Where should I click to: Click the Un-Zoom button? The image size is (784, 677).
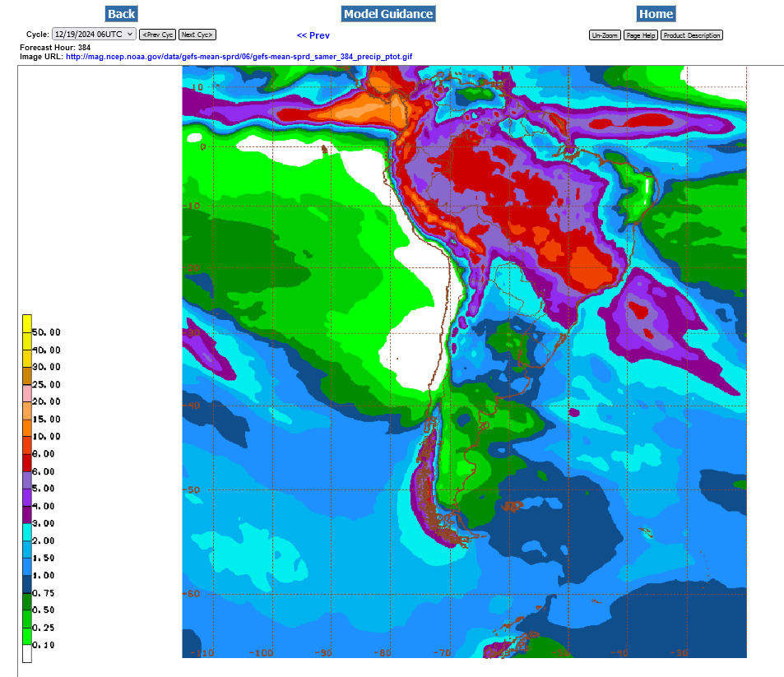(605, 35)
